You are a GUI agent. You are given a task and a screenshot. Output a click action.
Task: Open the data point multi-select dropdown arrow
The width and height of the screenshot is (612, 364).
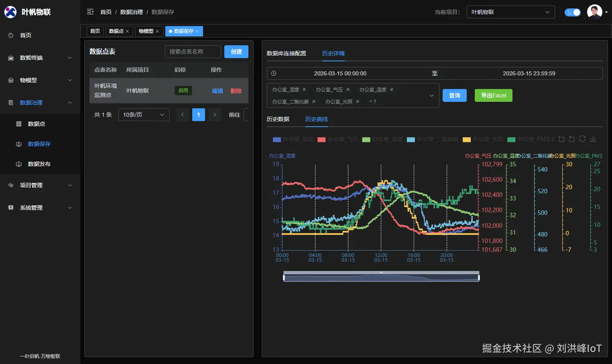click(x=432, y=95)
